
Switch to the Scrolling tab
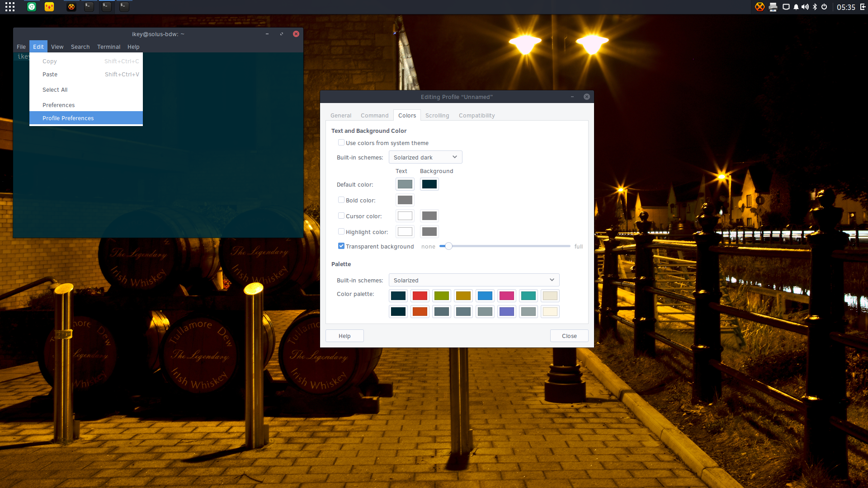[437, 115]
